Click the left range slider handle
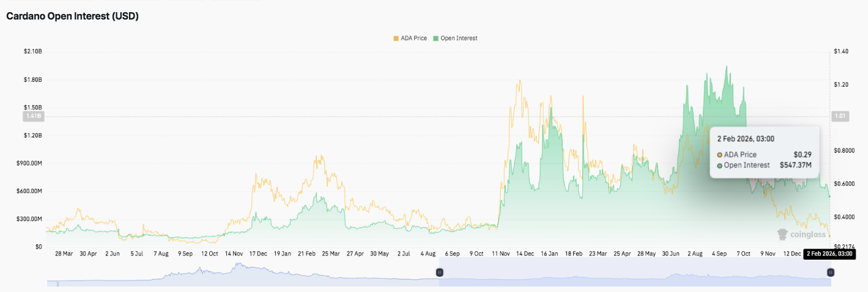Image resolution: width=868 pixels, height=292 pixels. coord(439,272)
